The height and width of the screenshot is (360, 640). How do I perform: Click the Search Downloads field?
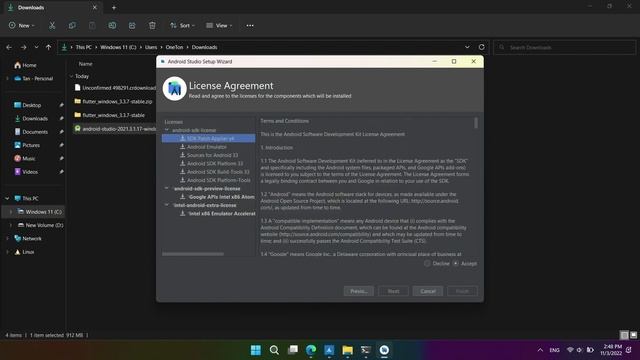565,47
